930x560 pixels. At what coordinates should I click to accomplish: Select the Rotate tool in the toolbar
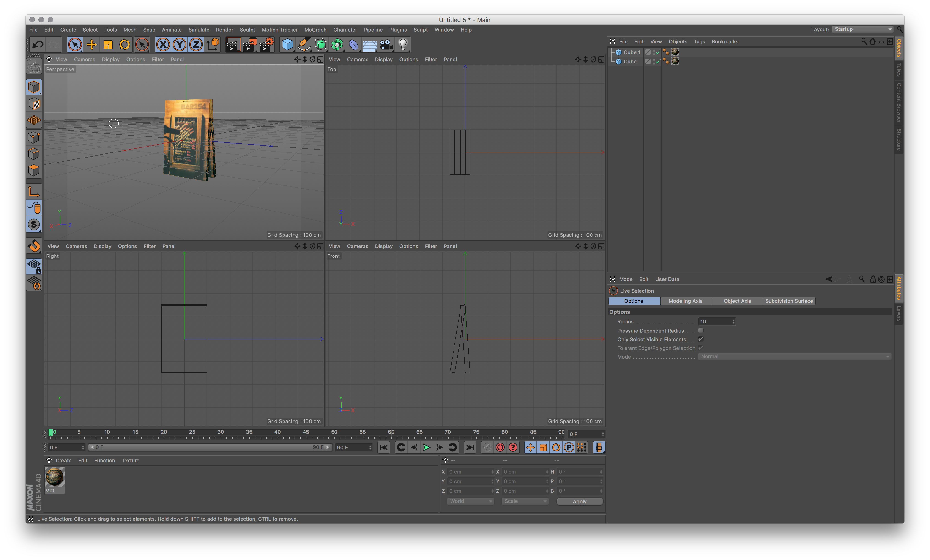tap(125, 44)
